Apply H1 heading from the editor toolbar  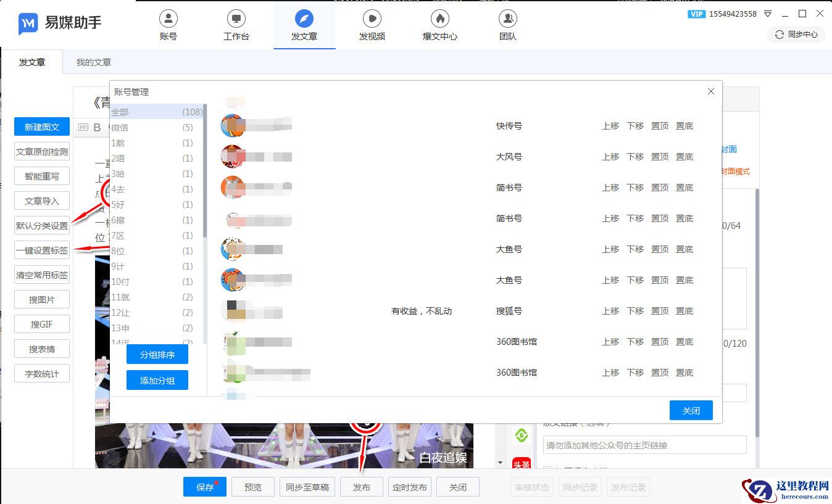click(x=83, y=128)
